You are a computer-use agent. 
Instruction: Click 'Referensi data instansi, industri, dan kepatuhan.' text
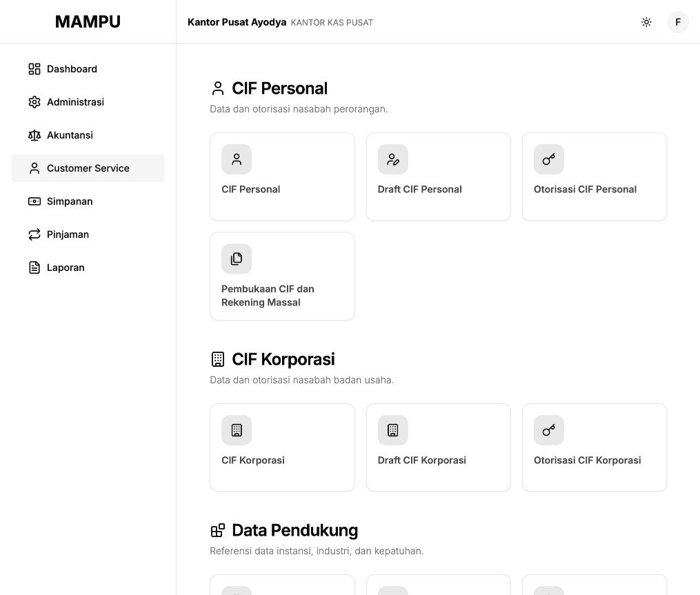click(x=317, y=551)
